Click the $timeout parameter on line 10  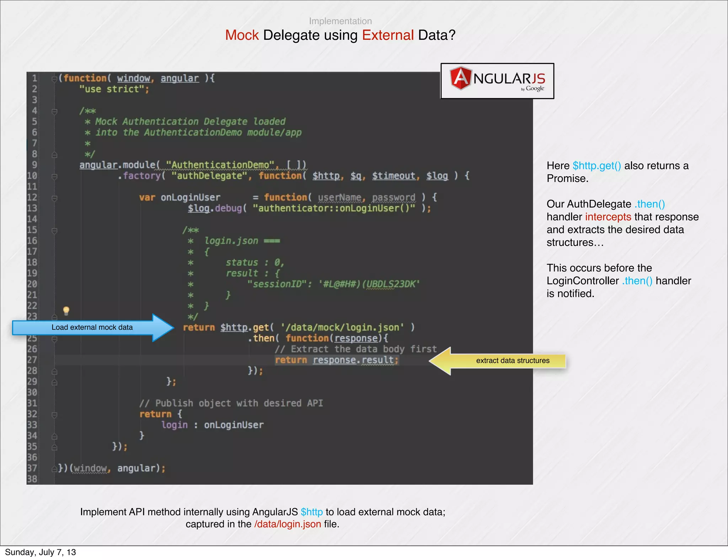point(394,176)
